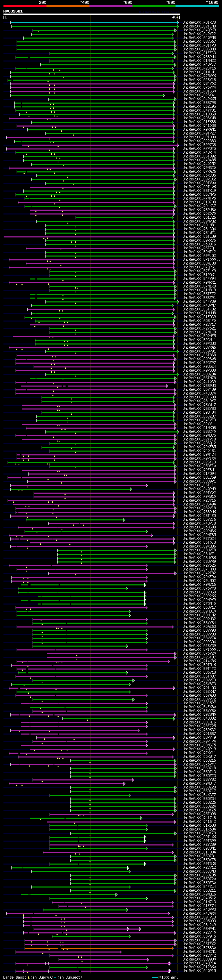The height and width of the screenshot is (980, 222).
Task: Open hit UniRef100_A4QPK9
Action: pos(199,30)
